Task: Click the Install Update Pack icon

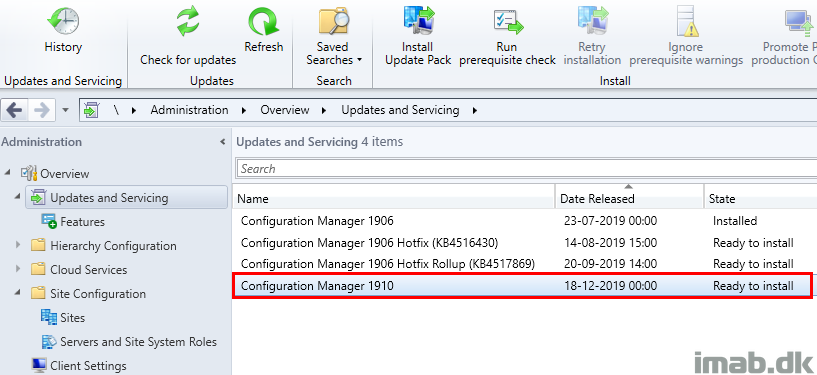Action: point(417,21)
